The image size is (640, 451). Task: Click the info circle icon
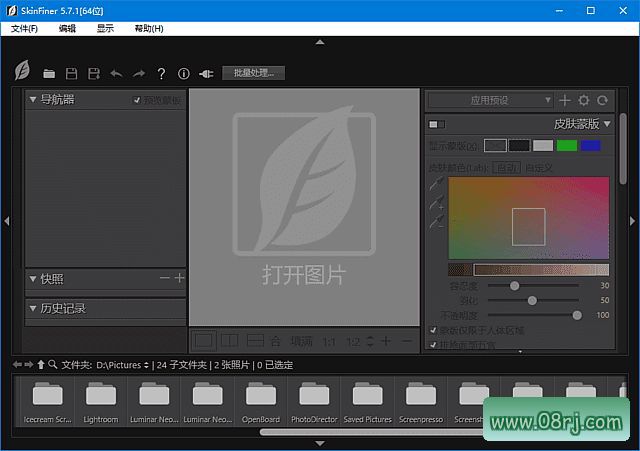click(x=183, y=73)
